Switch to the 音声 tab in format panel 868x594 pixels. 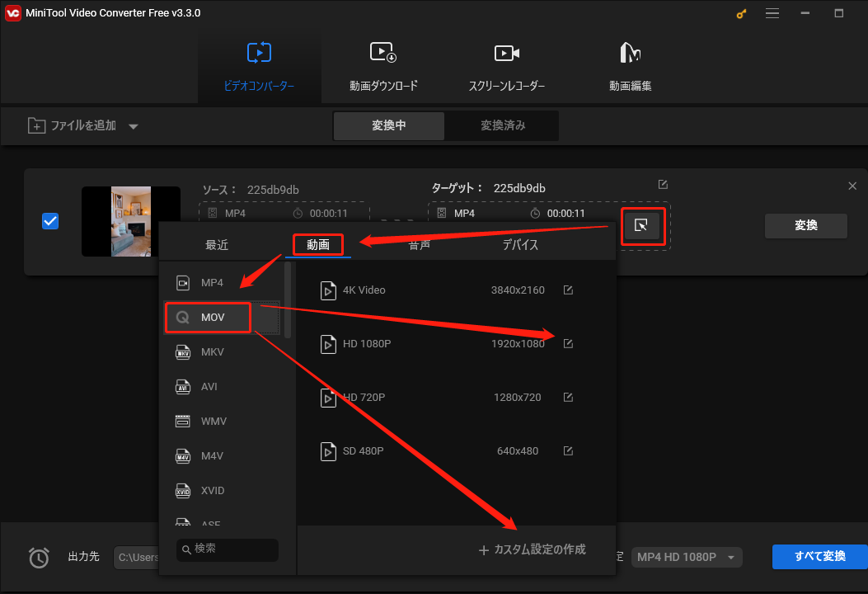point(419,244)
